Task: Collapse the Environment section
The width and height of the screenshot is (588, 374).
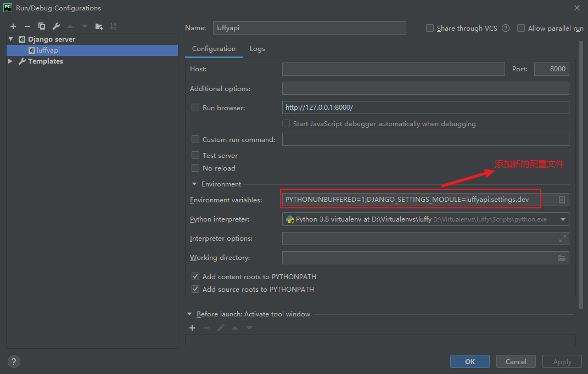Action: [194, 184]
